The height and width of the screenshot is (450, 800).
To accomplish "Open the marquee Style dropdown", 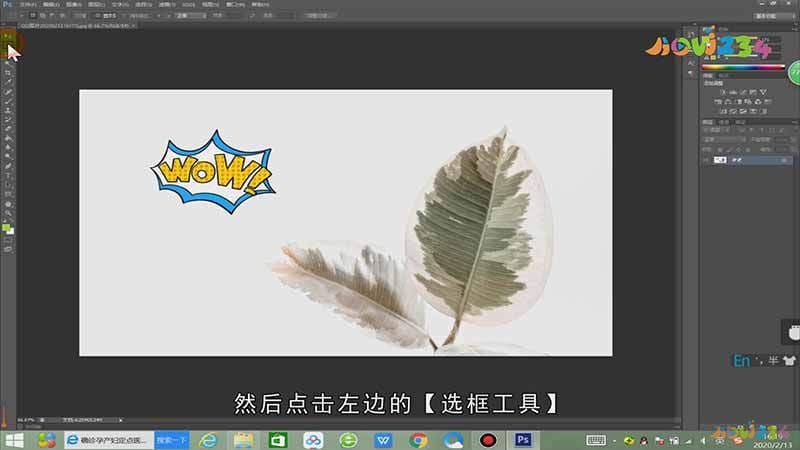I will pos(190,15).
